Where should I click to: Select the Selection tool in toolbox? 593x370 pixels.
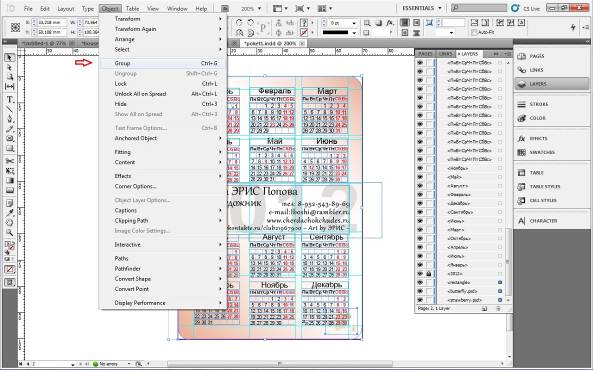(x=9, y=58)
